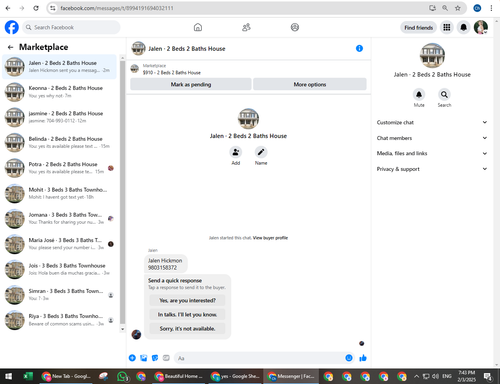Search in conversation magnifier icon
The image size is (500, 384).
(444, 95)
